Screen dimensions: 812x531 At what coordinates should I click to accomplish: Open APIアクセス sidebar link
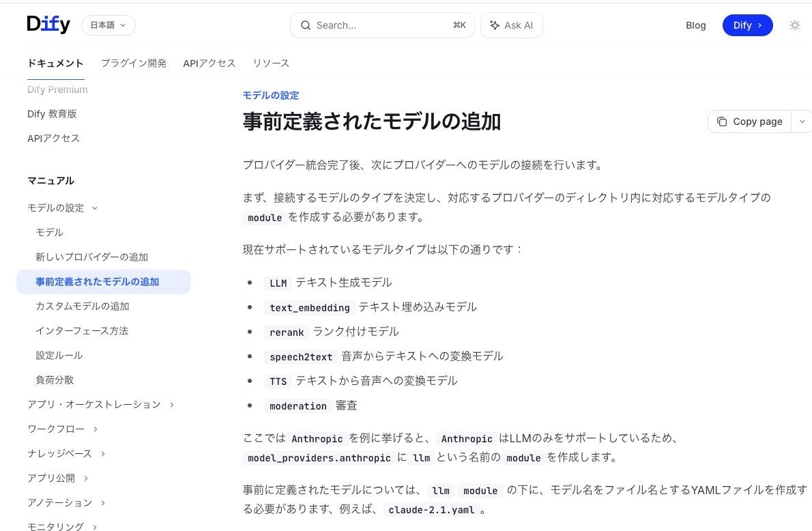pos(53,139)
